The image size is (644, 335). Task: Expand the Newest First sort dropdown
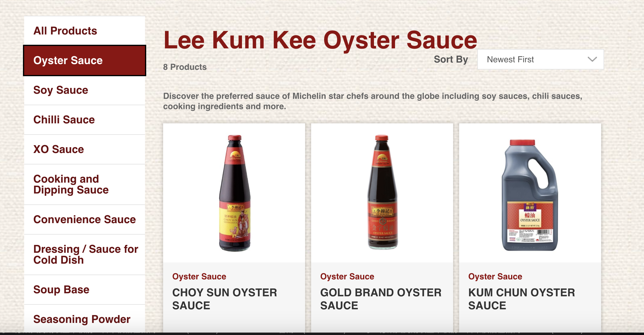pyautogui.click(x=540, y=59)
